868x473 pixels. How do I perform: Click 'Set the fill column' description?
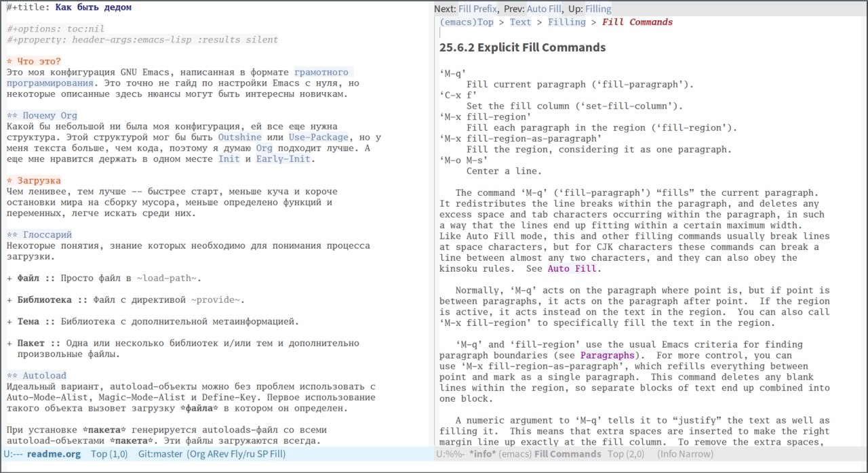(575, 106)
